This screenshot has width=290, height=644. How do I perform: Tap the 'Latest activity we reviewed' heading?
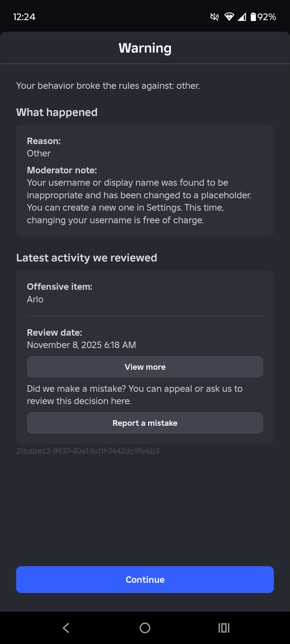click(x=86, y=258)
